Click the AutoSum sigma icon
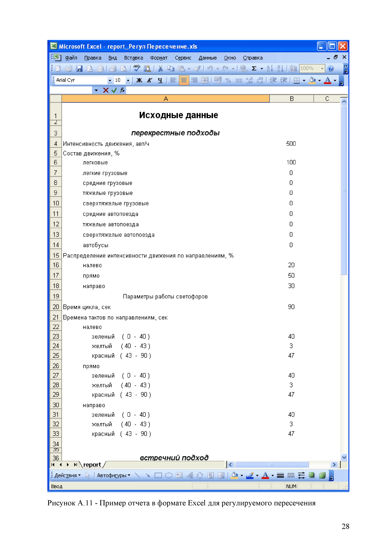This screenshot has height=554, width=392. coord(254,69)
